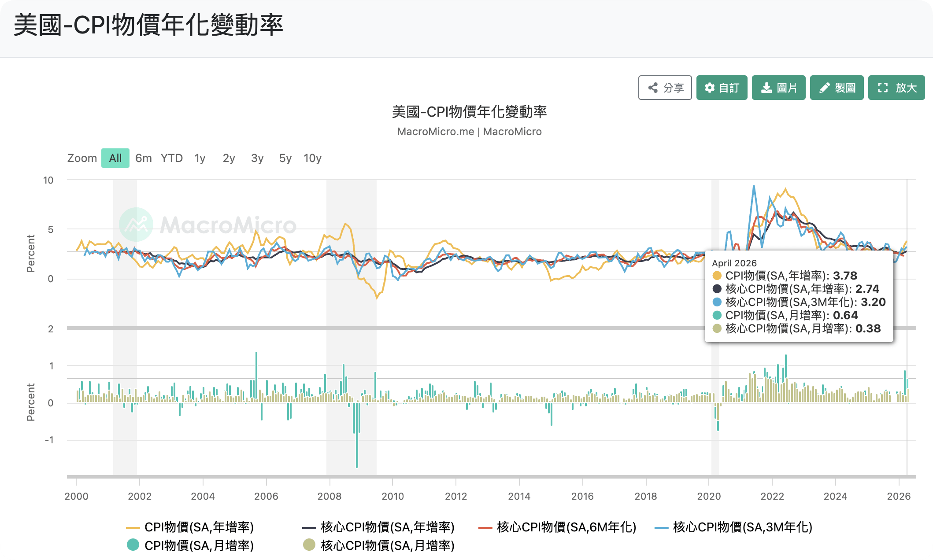Select the 1y zoom range

tap(200, 158)
